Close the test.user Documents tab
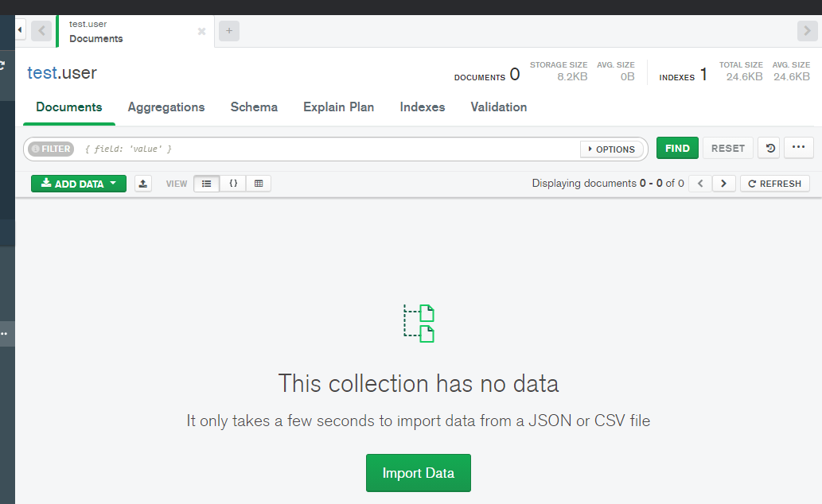 tap(201, 32)
